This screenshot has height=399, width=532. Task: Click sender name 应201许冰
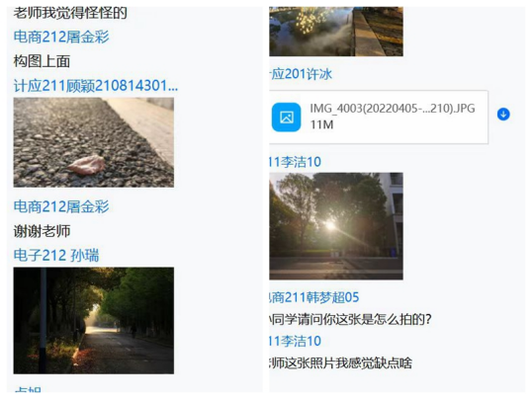tap(301, 74)
